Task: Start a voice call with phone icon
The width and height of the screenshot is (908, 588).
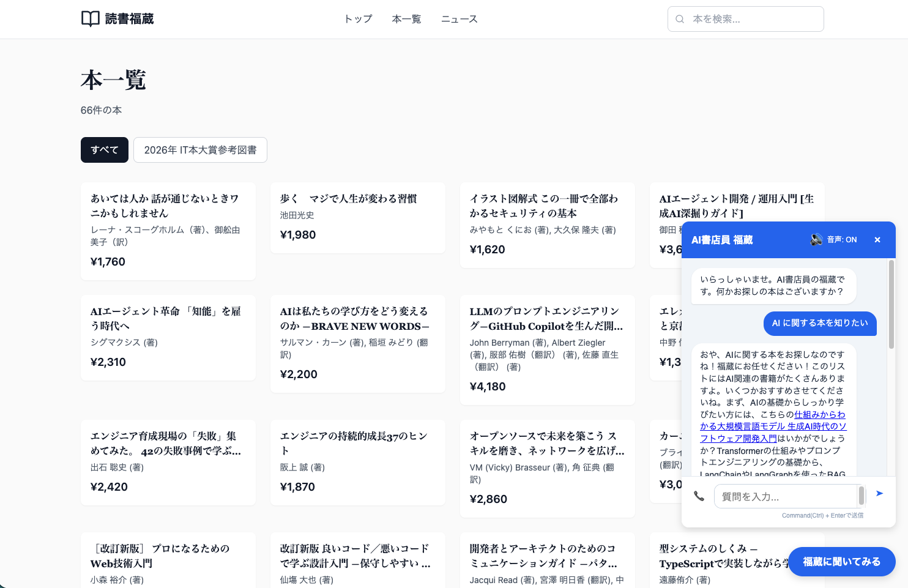Action: click(x=699, y=496)
